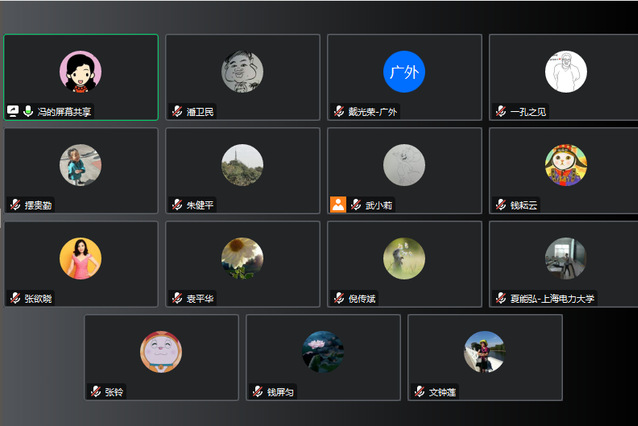This screenshot has width=638, height=426.
Task: Click the green microphone icon for 冯
Action: [x=28, y=111]
